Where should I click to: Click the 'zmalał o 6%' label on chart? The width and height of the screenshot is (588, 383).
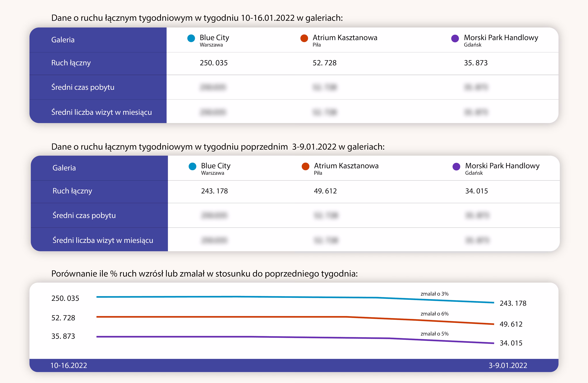point(434,314)
